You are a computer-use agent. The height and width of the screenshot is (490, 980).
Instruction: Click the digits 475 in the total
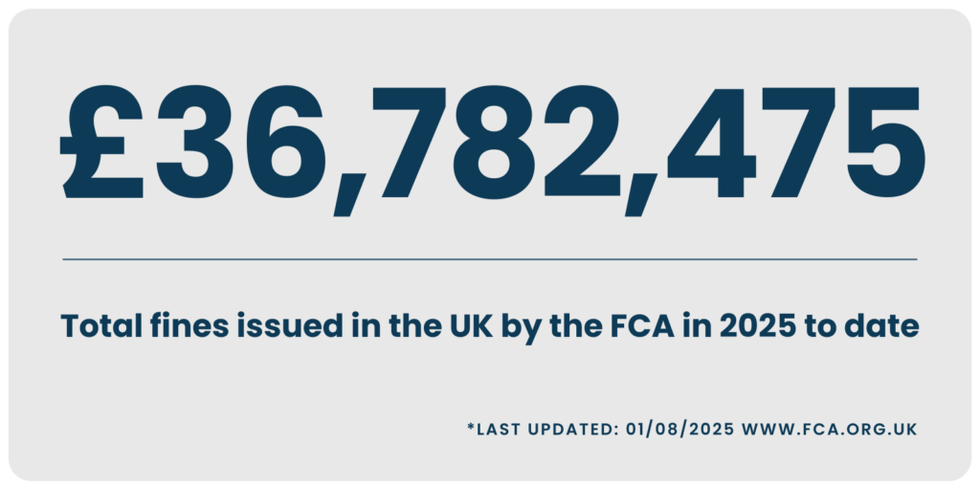click(796, 142)
